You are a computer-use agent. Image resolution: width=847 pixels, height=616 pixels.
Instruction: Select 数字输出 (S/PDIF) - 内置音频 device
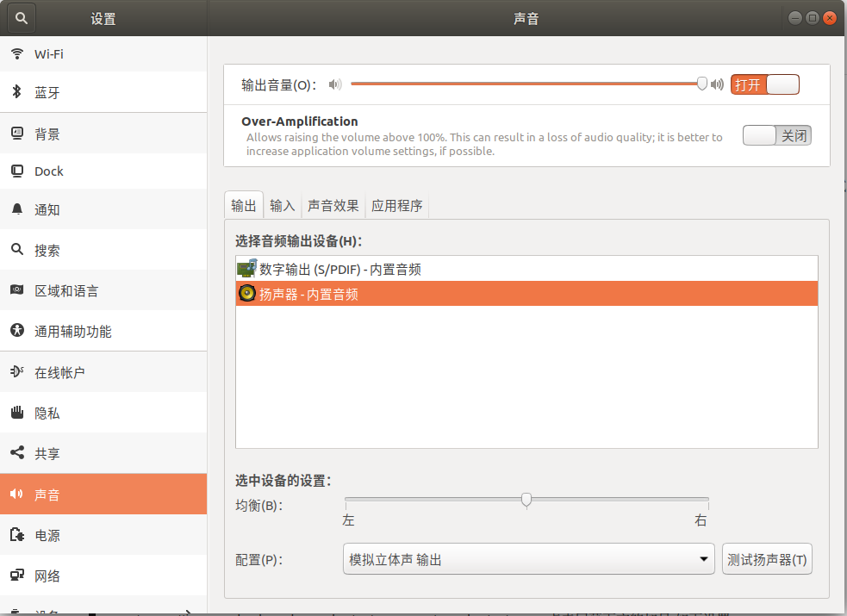click(x=526, y=269)
